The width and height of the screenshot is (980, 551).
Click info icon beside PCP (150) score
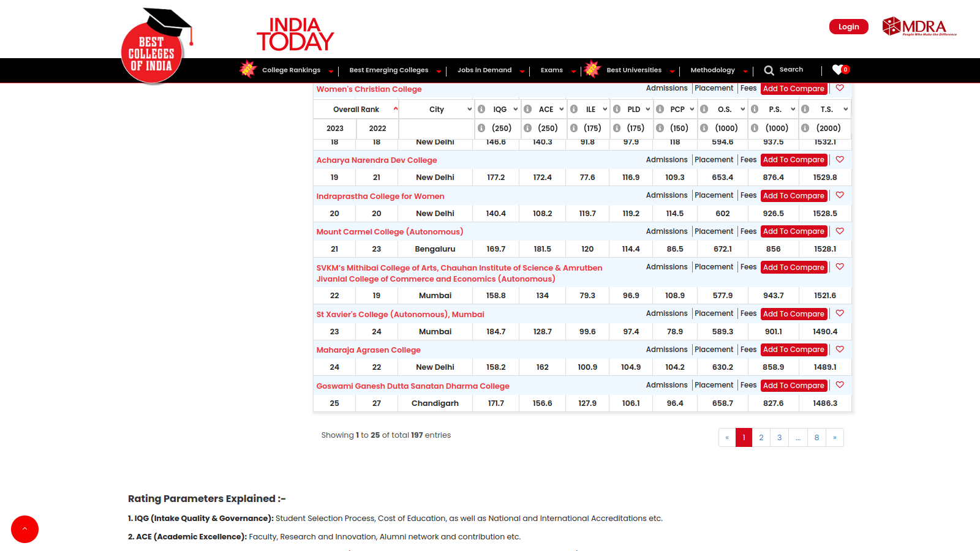point(660,128)
